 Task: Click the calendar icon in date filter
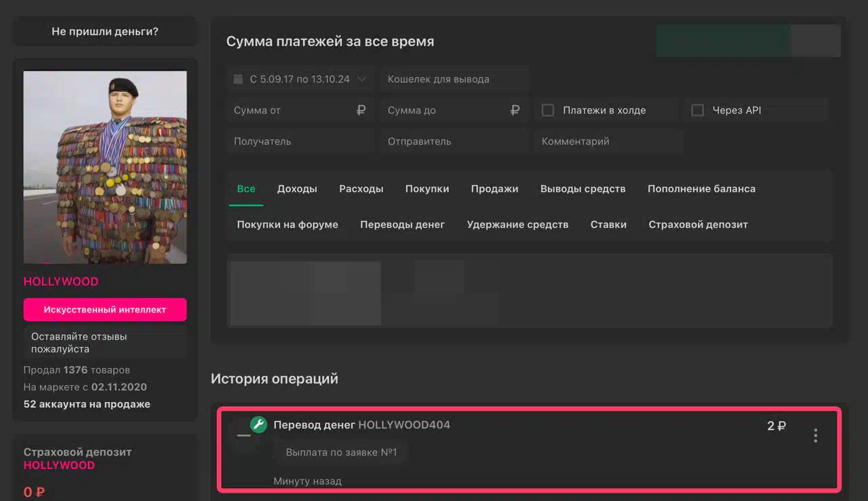tap(238, 79)
